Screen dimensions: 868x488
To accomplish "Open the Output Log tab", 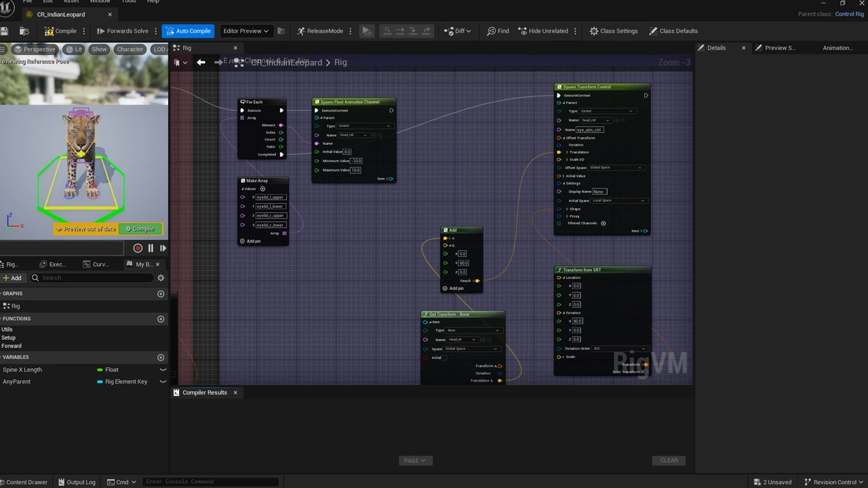I will pyautogui.click(x=76, y=482).
